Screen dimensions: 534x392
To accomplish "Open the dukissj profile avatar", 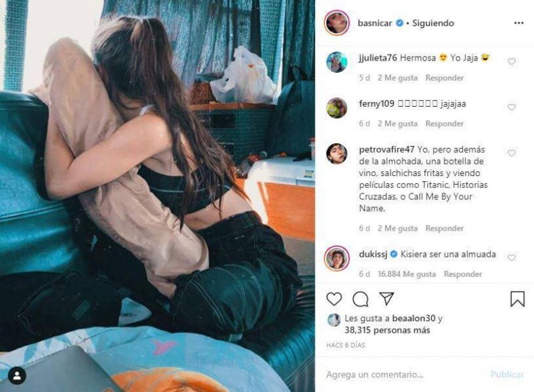I will point(337,258).
